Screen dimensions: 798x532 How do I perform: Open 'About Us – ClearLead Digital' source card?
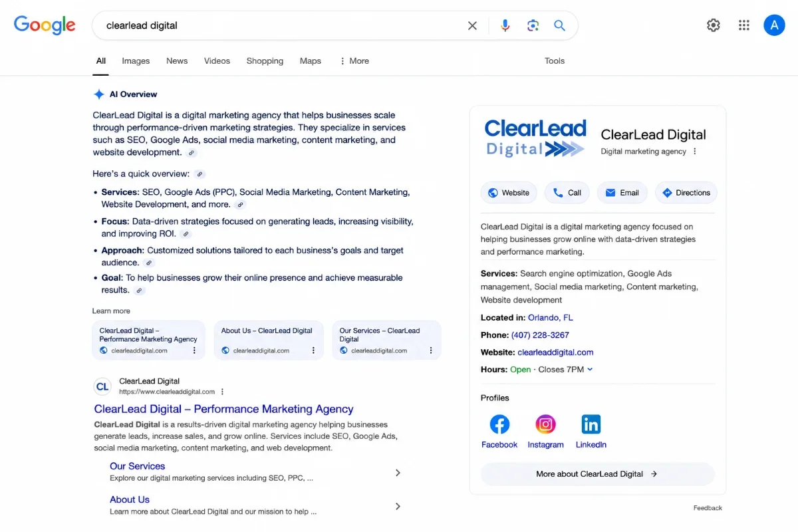(269, 340)
